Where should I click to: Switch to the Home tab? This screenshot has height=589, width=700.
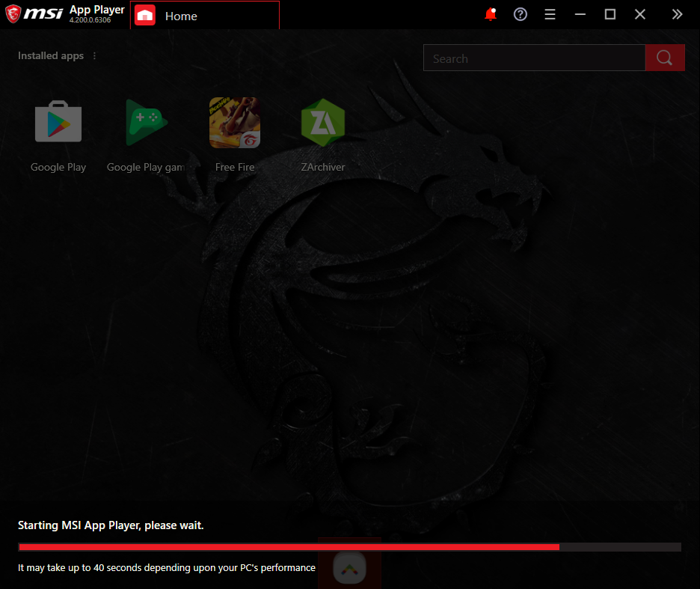click(205, 16)
